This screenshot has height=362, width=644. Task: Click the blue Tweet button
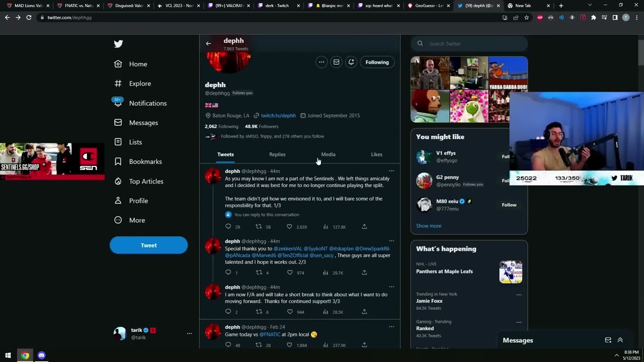pos(148,245)
